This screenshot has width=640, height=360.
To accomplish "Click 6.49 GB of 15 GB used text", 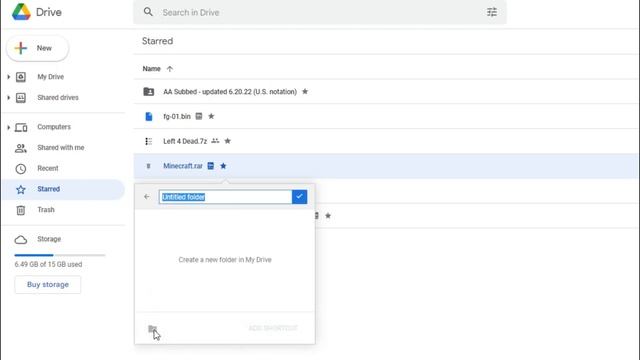I will (48, 264).
